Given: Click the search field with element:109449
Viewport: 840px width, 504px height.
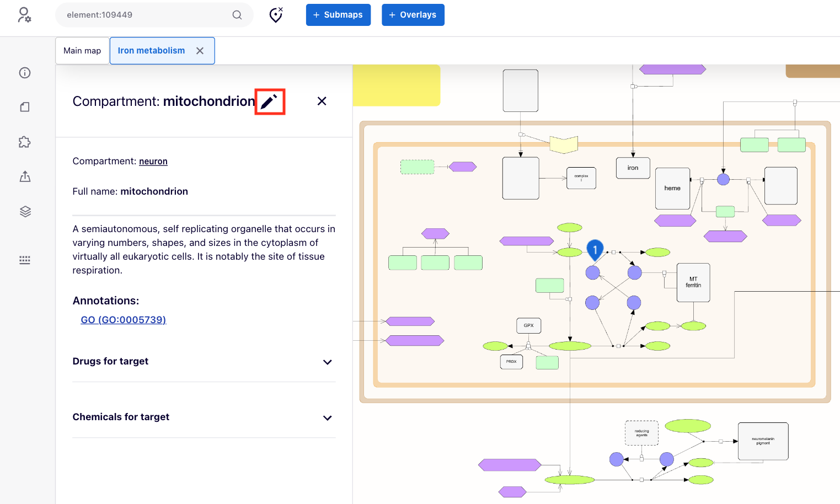Looking at the screenshot, I should point(143,15).
